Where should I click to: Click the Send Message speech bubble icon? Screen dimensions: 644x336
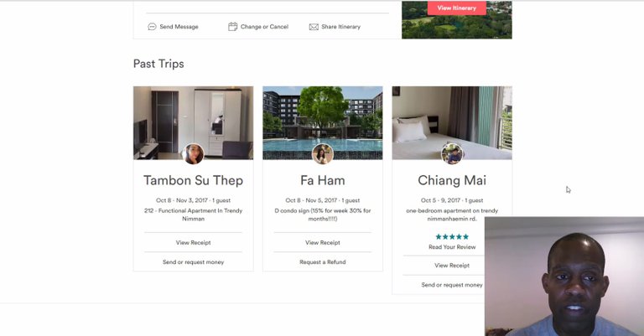pyautogui.click(x=152, y=27)
